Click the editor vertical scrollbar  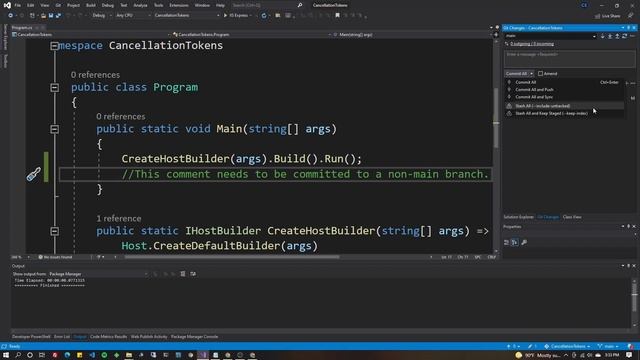496,118
